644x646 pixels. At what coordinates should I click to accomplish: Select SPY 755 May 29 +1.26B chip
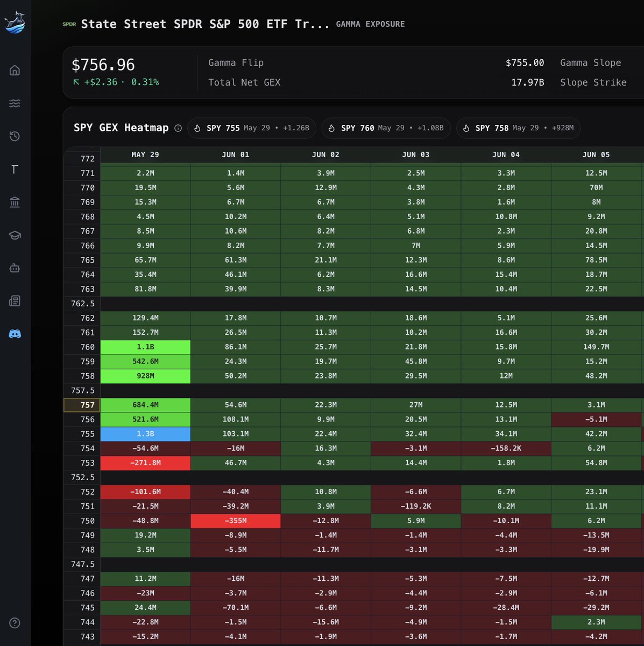pos(251,128)
